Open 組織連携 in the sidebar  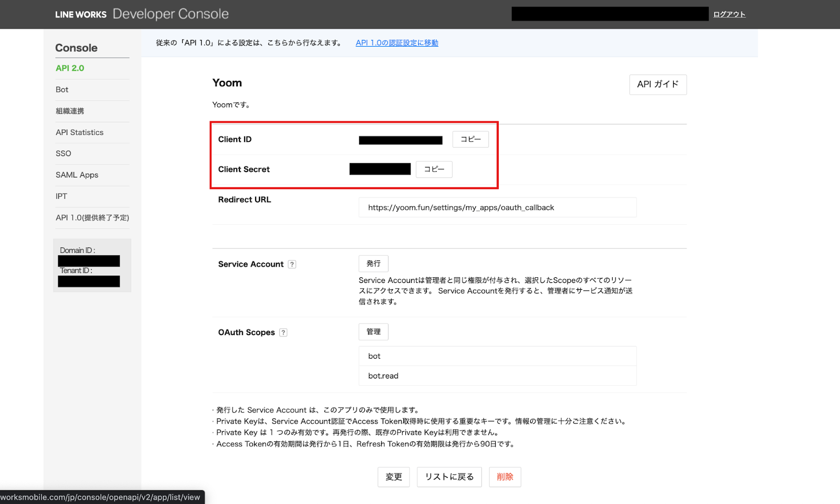(x=70, y=111)
